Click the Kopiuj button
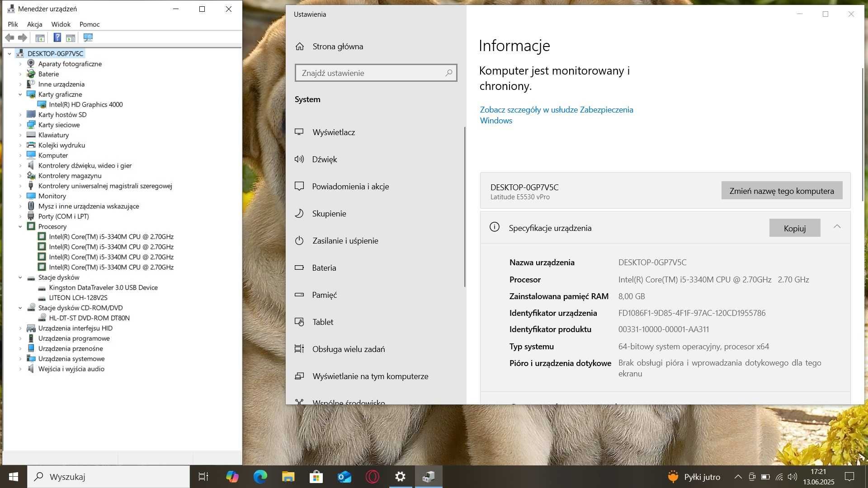This screenshot has height=488, width=868. click(x=795, y=228)
